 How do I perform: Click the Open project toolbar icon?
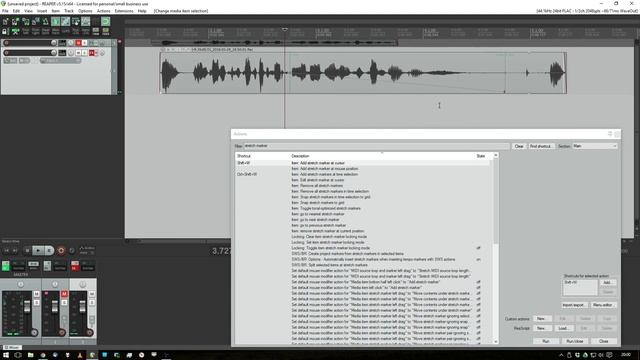point(15,21)
